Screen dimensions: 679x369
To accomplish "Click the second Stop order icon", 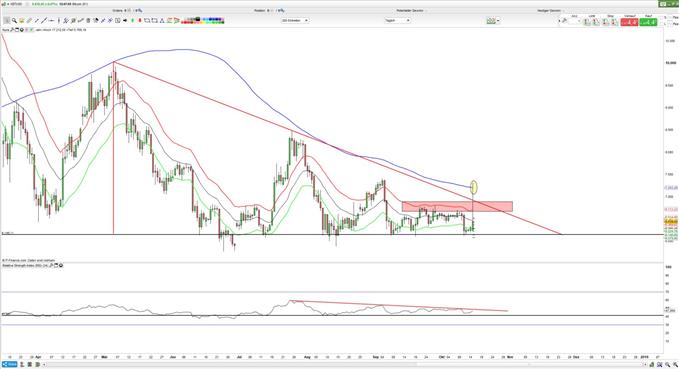I will tap(614, 21).
